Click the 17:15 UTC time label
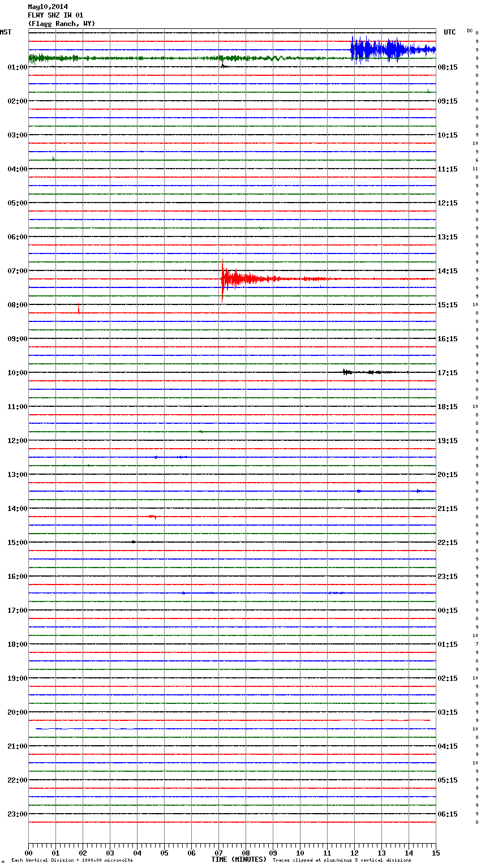This screenshot has height=868, width=481. pos(448,373)
